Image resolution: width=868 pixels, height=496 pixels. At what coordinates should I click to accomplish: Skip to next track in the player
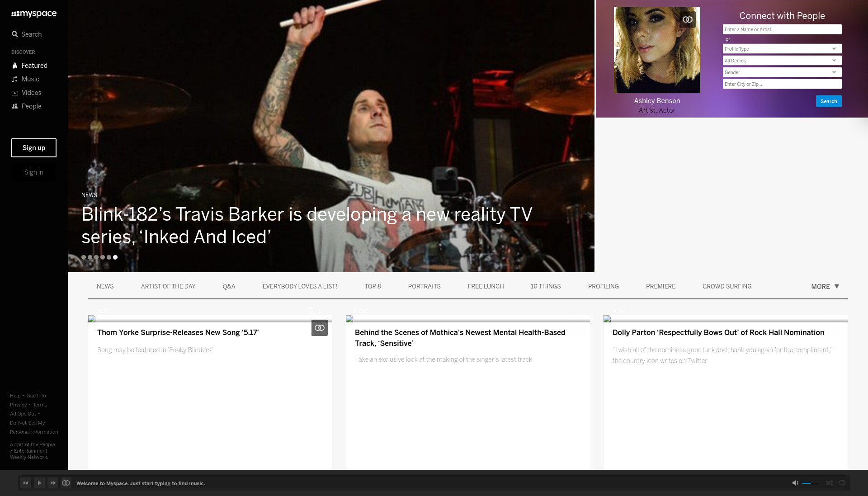click(x=53, y=483)
